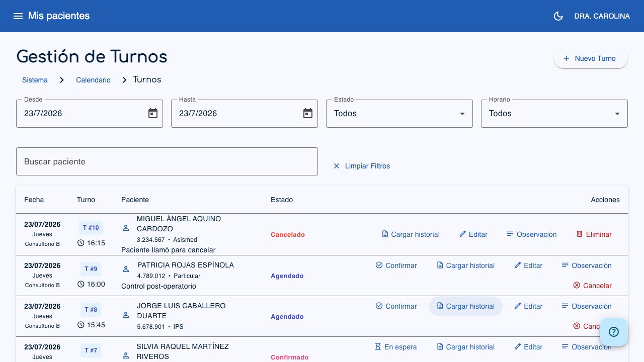Open the Hasta date calendar picker
The height and width of the screenshot is (362, 644).
point(308,114)
